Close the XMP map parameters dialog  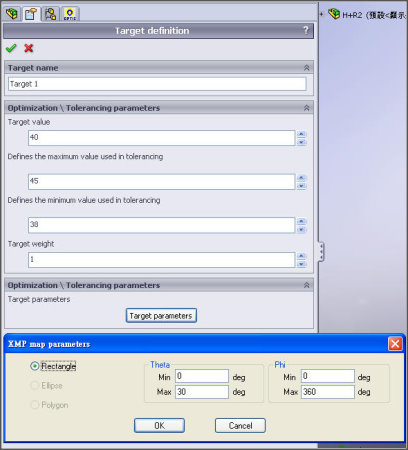pos(395,344)
